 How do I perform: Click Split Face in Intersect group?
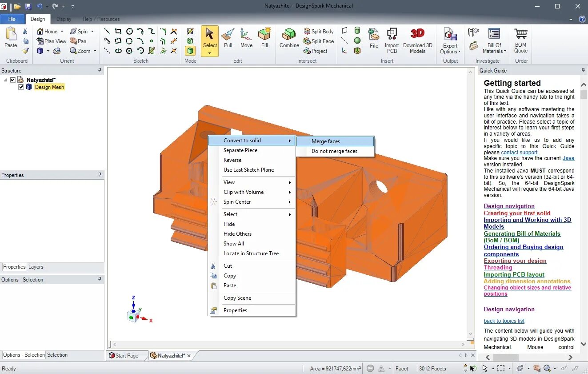click(319, 41)
